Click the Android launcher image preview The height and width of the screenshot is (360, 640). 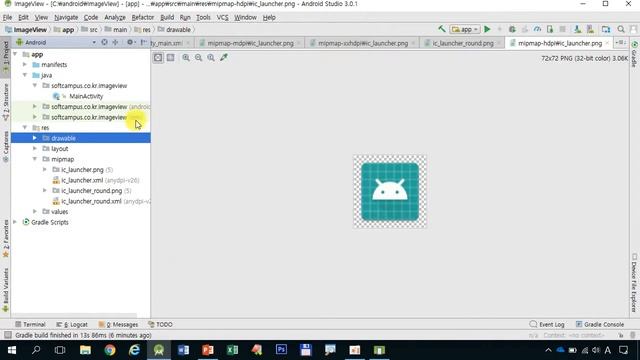(390, 191)
